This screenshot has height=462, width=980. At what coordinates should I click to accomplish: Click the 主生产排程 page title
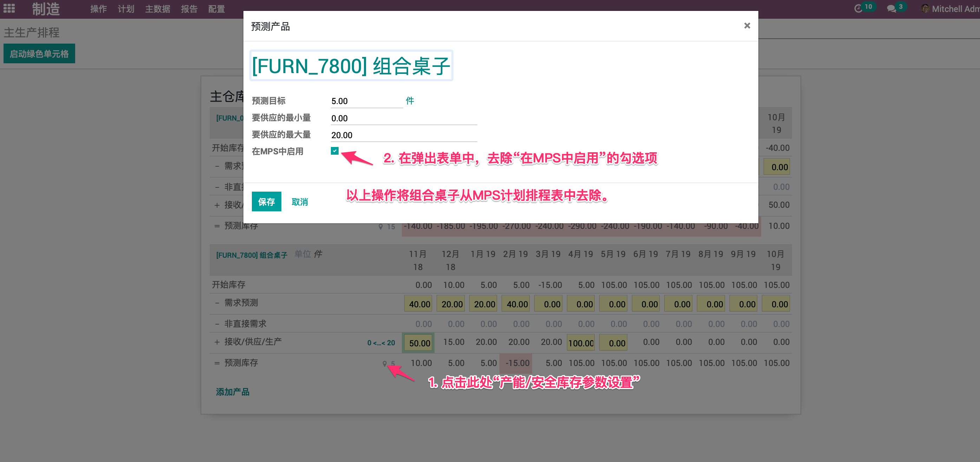[32, 32]
